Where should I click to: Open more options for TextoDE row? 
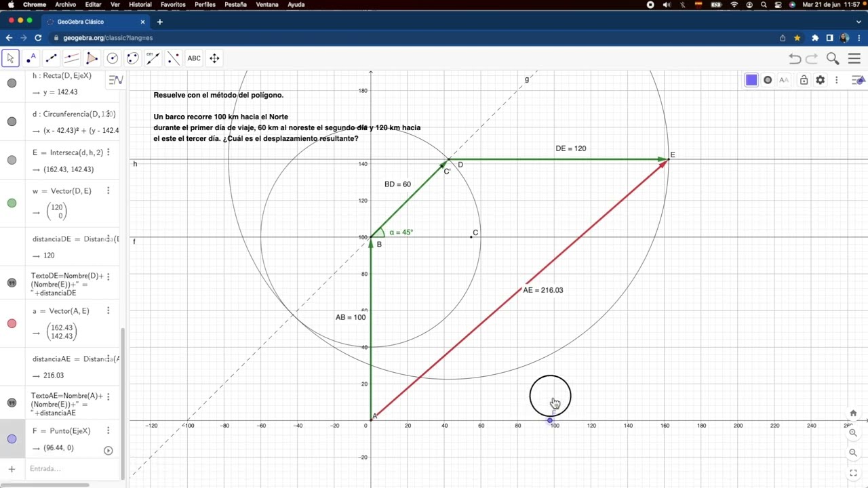tap(108, 277)
